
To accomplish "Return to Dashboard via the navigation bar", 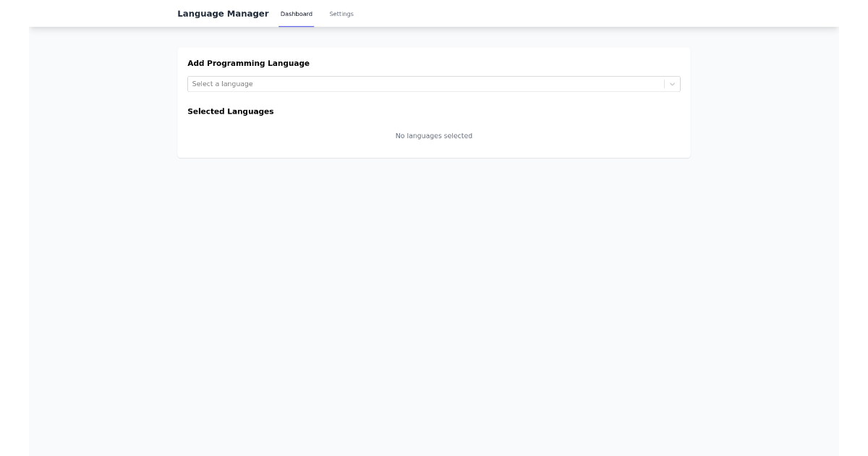I will [297, 14].
